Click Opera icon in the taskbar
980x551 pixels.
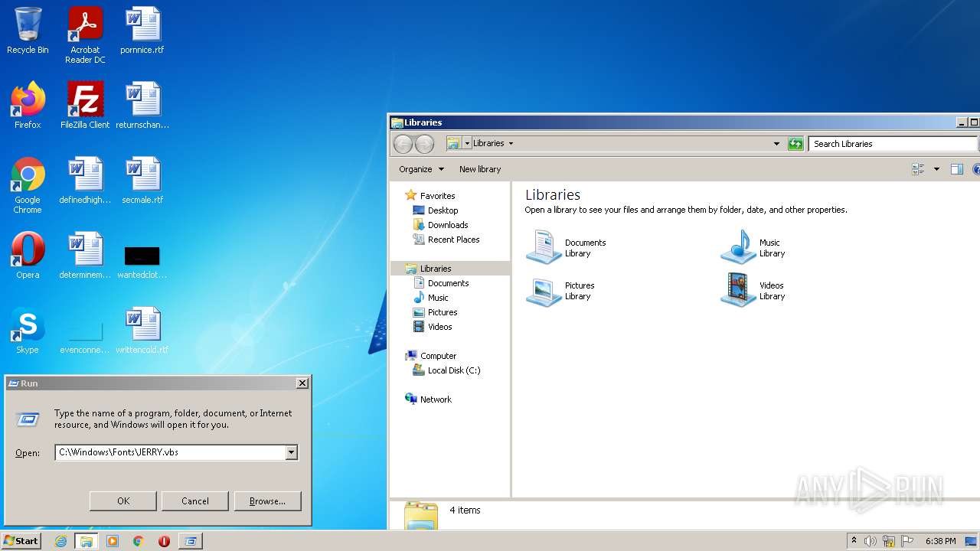pos(164,541)
